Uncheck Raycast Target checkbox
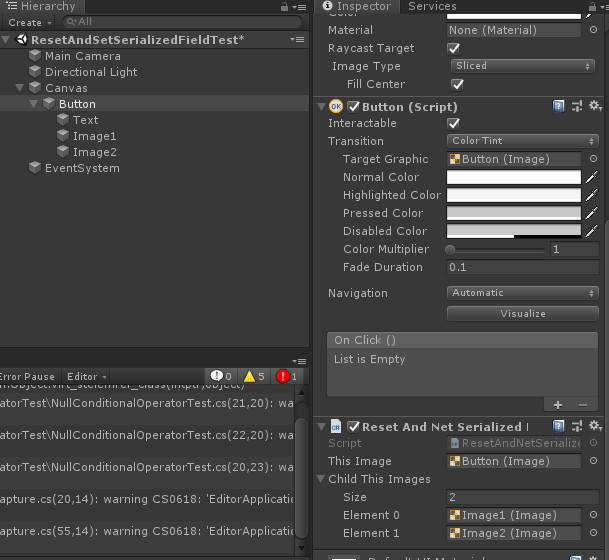 [453, 49]
